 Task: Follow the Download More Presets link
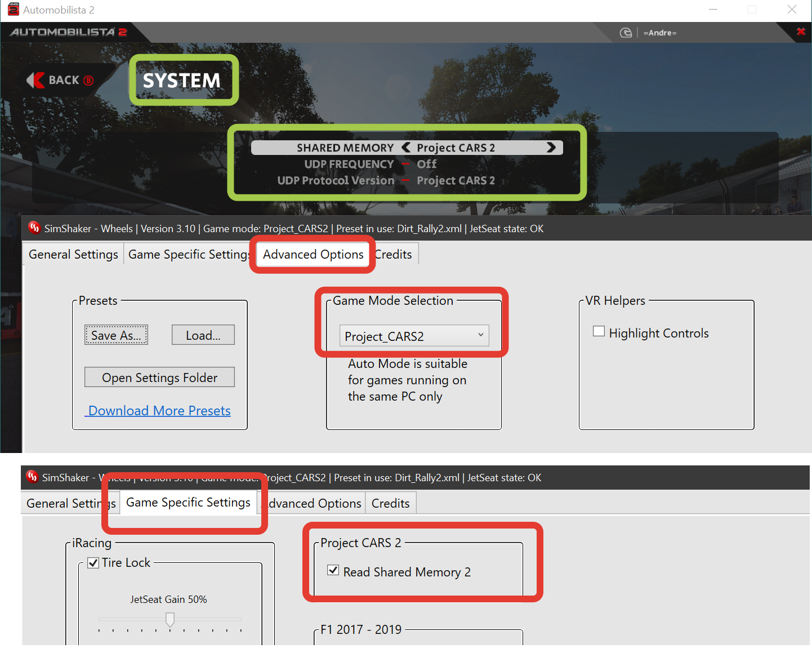[x=158, y=410]
